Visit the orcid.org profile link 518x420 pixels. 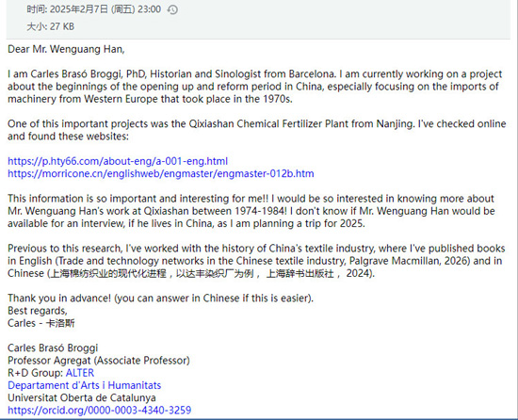click(100, 410)
